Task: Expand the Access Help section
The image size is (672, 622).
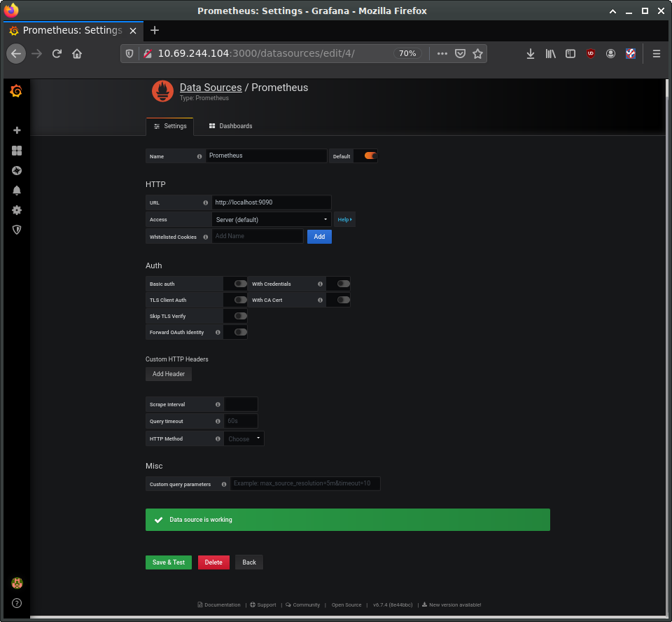Action: click(344, 220)
